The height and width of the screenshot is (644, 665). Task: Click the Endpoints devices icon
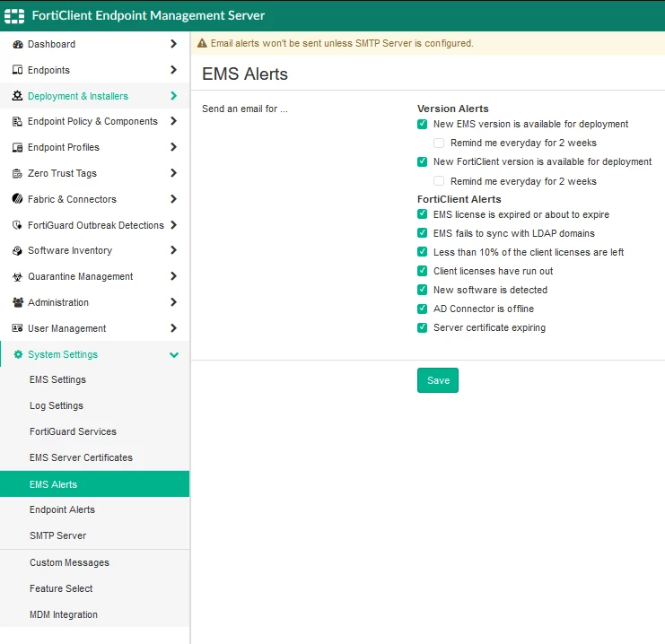17,70
